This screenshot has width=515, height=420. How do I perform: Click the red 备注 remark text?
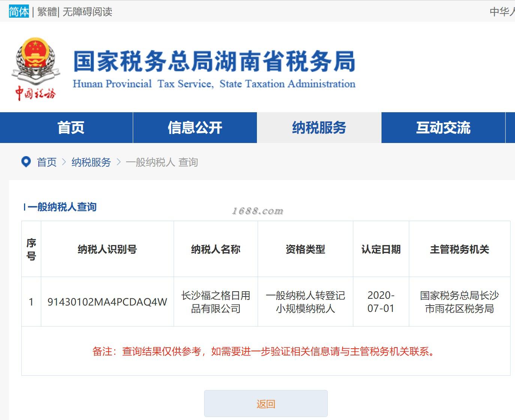[x=264, y=351]
